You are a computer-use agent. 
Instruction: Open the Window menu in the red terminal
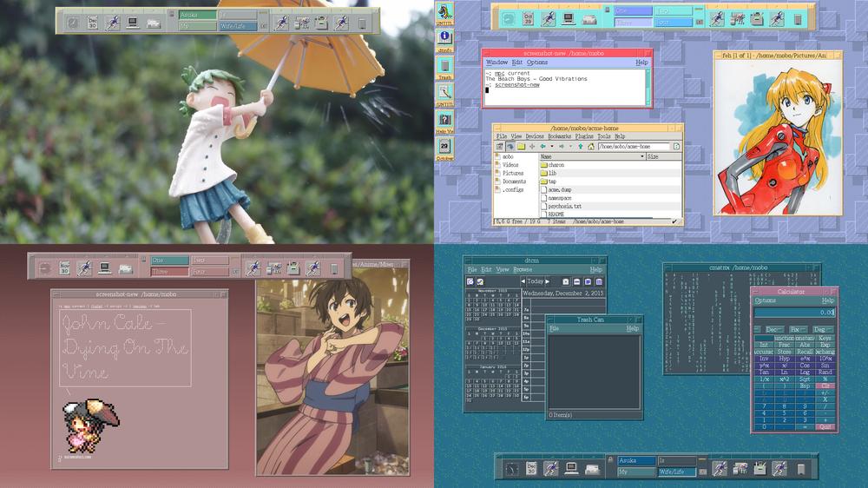(496, 63)
